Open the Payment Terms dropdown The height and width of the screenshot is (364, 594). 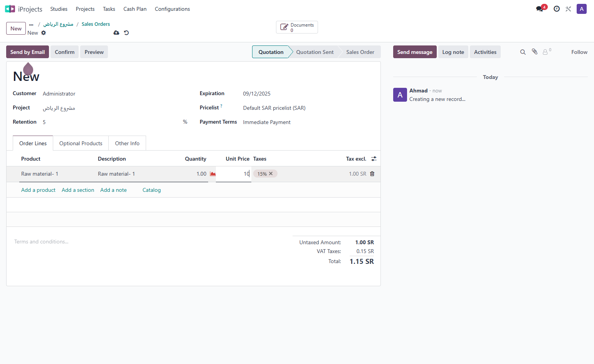click(x=308, y=122)
